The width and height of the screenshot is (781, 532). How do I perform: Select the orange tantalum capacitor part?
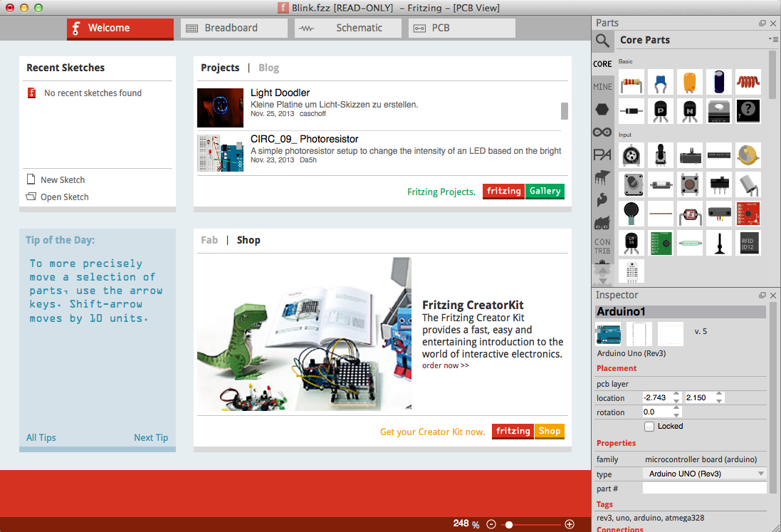(690, 82)
